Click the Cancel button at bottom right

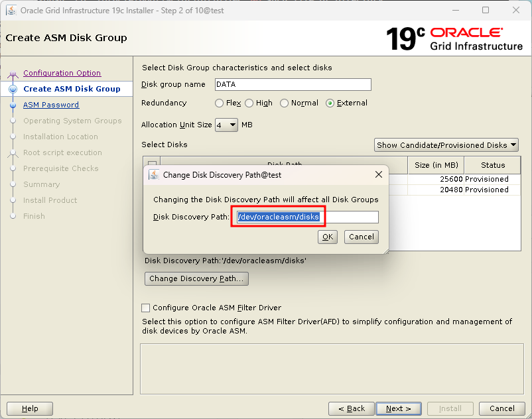pos(501,408)
